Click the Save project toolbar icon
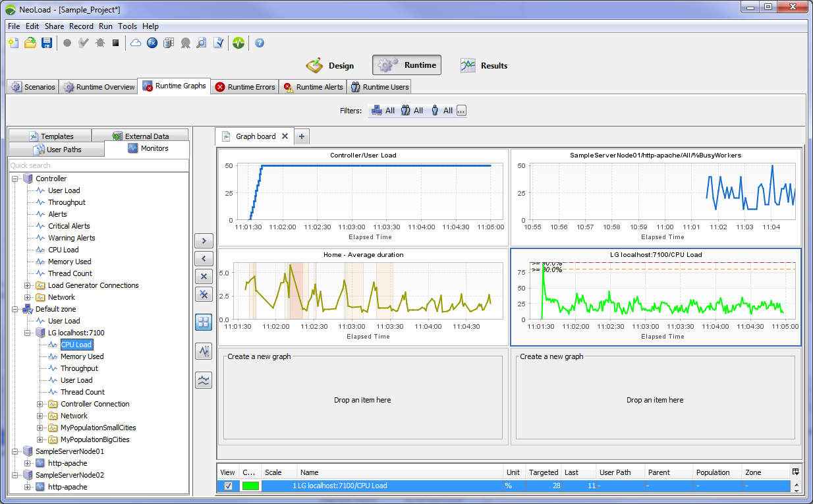 pos(47,43)
